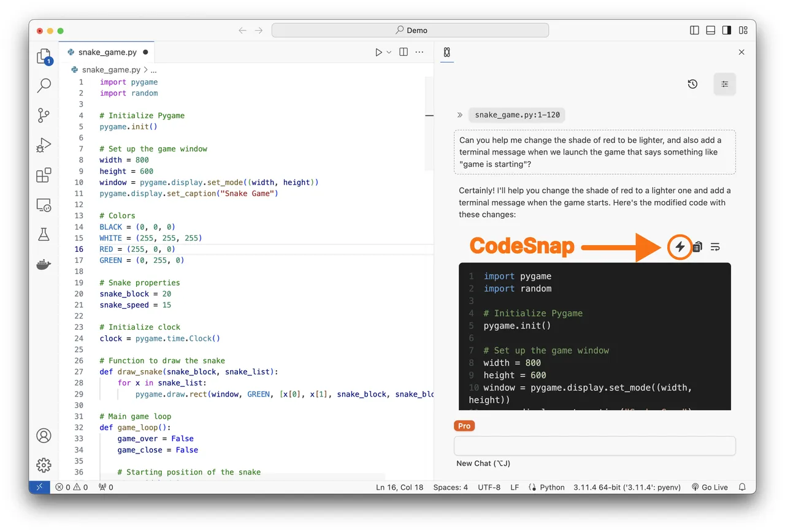
Task: Go back using the title bar arrow
Action: 242,30
